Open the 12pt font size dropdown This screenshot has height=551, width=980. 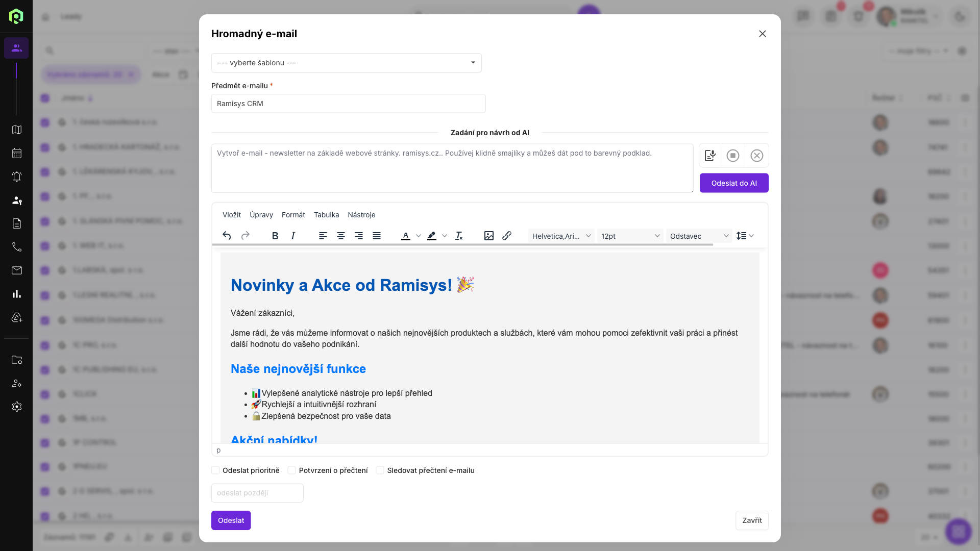(x=630, y=236)
